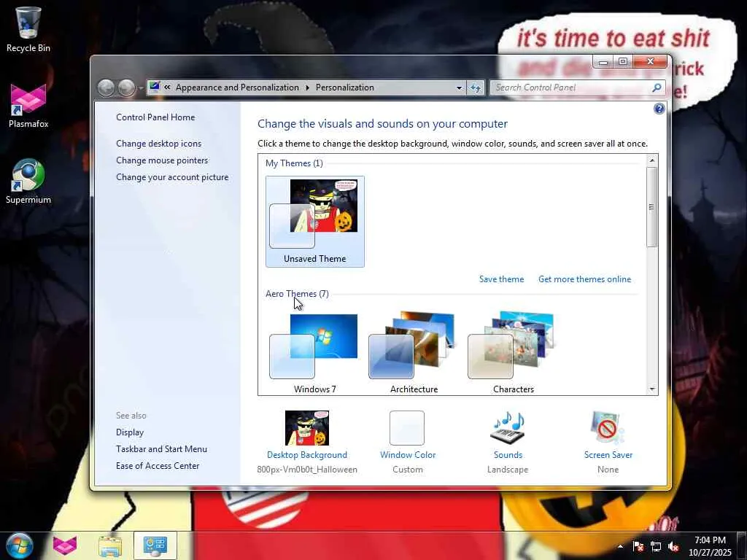747x560 pixels.
Task: Select the Windows 7 Aero theme
Action: pyautogui.click(x=315, y=353)
